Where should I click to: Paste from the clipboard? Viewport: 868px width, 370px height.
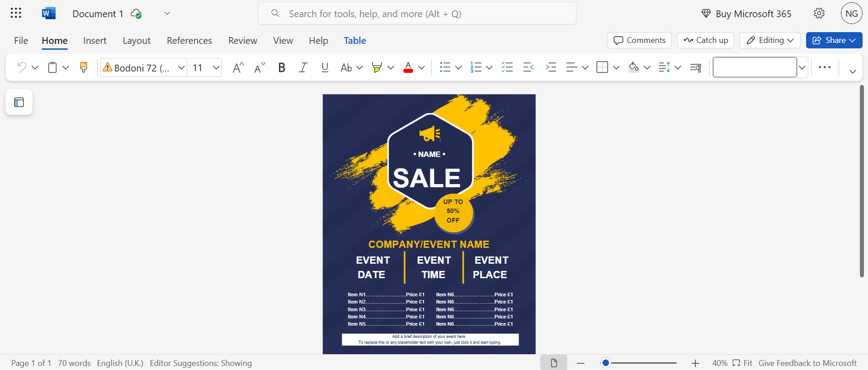coord(52,67)
